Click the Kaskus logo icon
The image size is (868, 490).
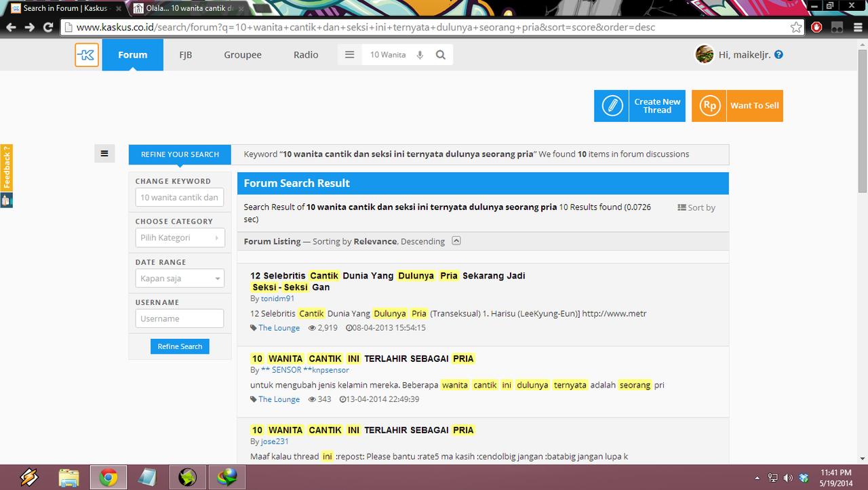pos(87,55)
